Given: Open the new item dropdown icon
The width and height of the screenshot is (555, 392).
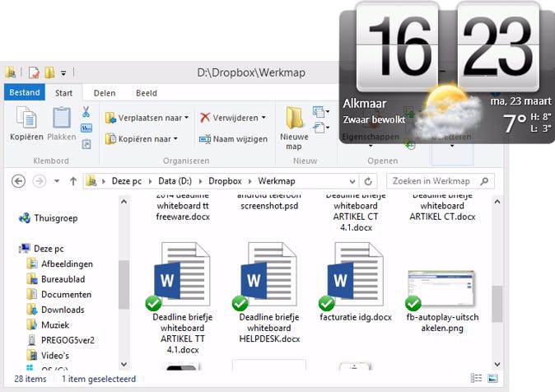Looking at the screenshot, I should (x=321, y=111).
